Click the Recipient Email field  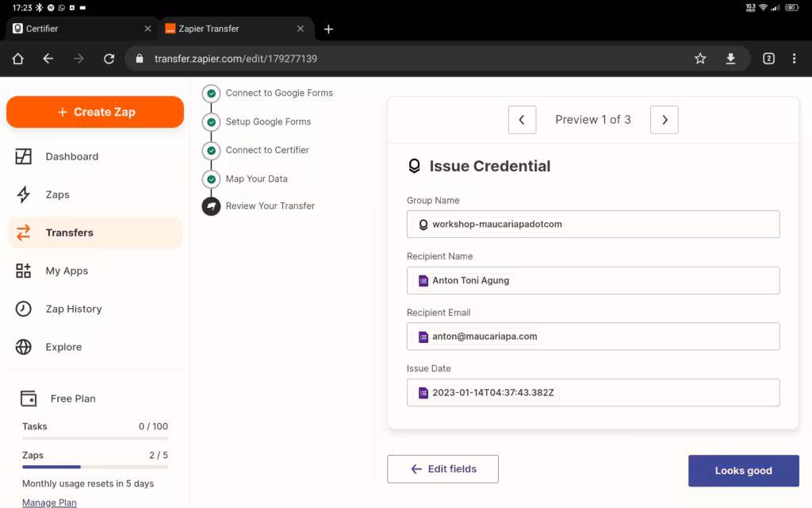[593, 337]
